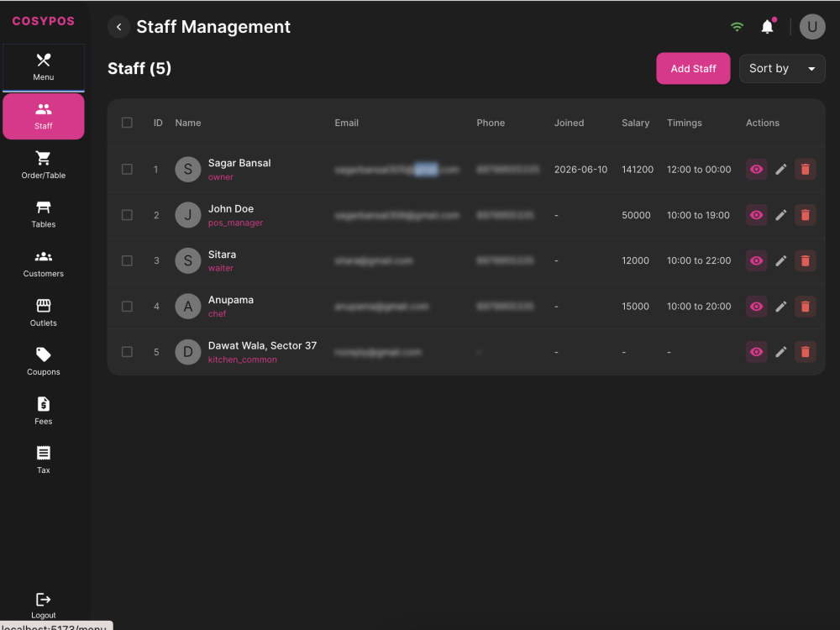The width and height of the screenshot is (840, 630).
Task: Edit Sagar Bansal with pencil icon
Action: [781, 170]
